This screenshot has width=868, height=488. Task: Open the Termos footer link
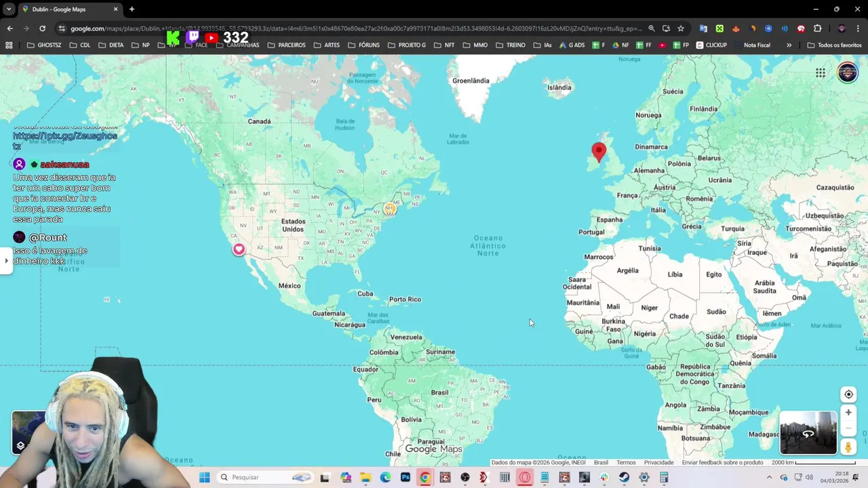(626, 462)
